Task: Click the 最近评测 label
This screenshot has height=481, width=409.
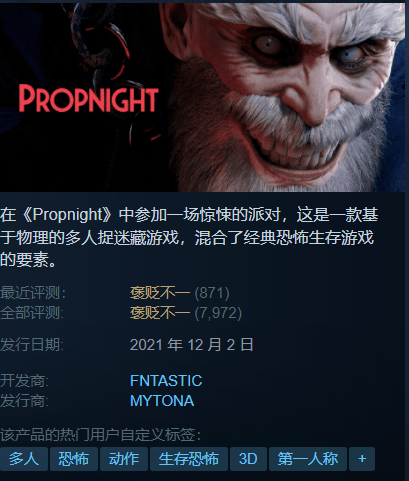Action: tap(33, 293)
